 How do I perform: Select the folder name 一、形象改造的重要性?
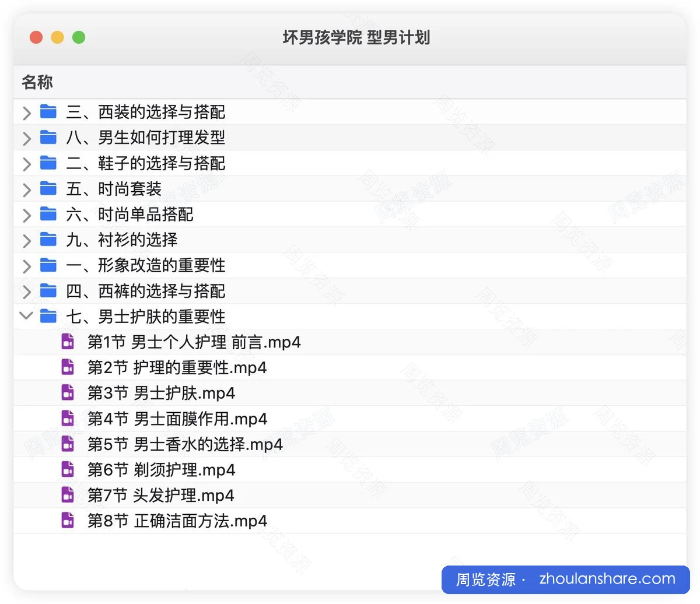click(x=146, y=265)
